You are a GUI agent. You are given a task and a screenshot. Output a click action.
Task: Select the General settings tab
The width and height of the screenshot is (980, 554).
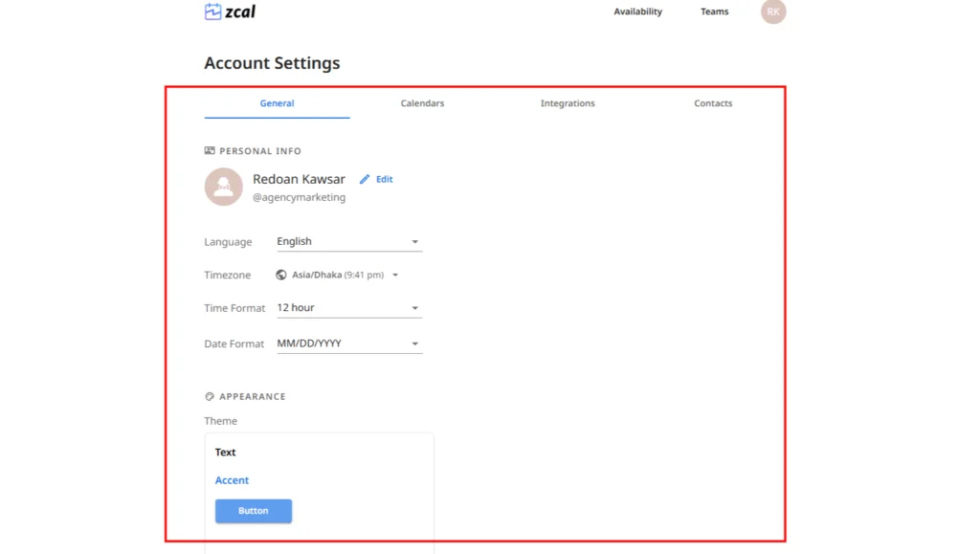(x=277, y=103)
